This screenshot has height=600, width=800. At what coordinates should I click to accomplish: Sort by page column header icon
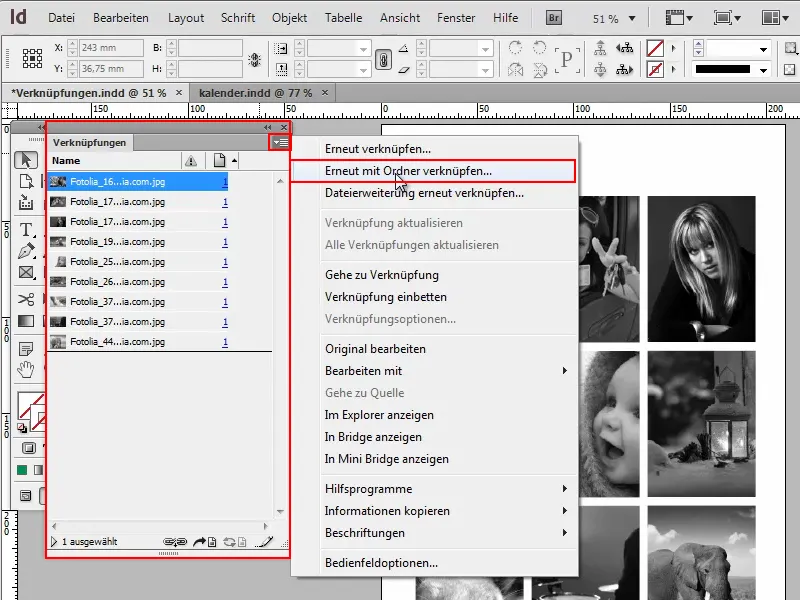pos(219,161)
